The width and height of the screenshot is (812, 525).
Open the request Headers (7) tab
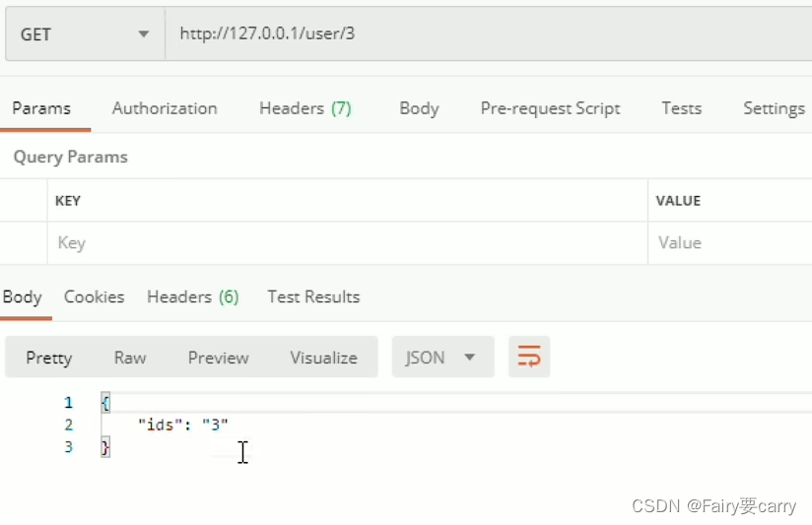tap(305, 108)
